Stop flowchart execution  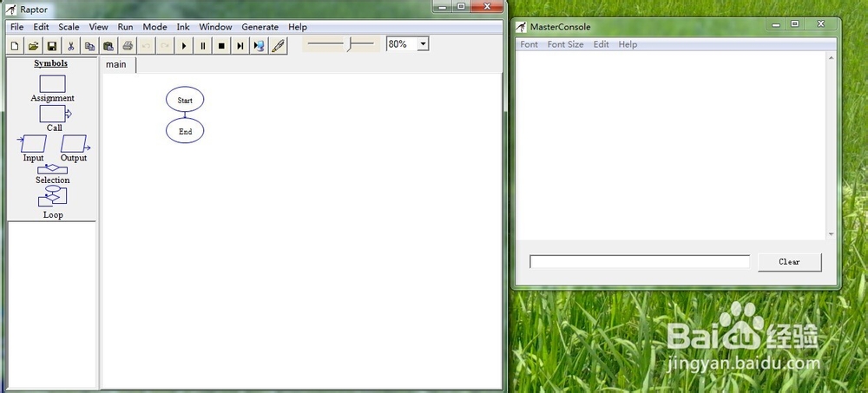221,46
